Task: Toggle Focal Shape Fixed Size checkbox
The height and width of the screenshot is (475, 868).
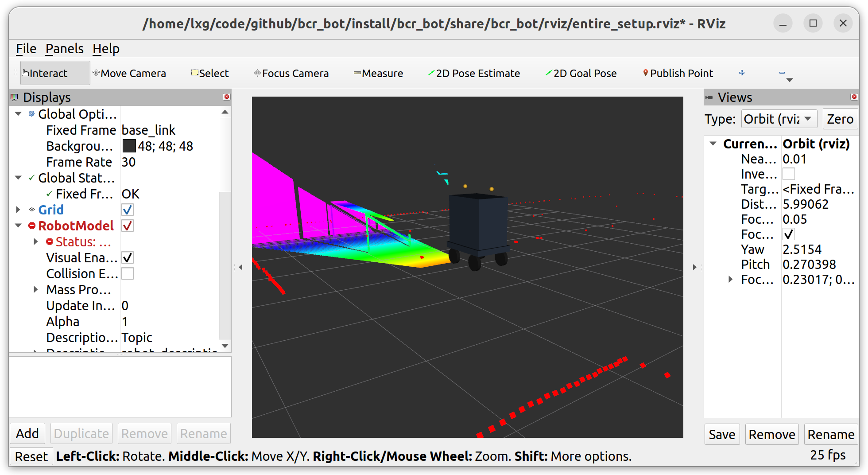Action: pos(789,234)
